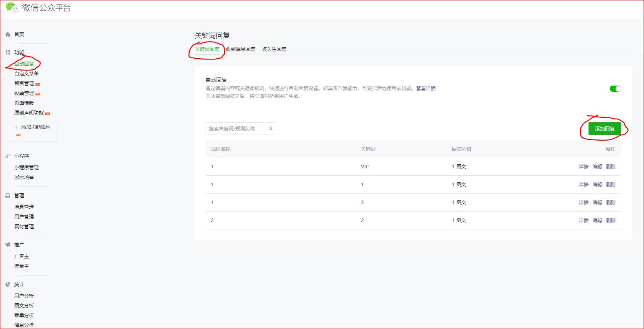Click the 添加功能插件 box
The width and height of the screenshot is (644, 329).
34,131
